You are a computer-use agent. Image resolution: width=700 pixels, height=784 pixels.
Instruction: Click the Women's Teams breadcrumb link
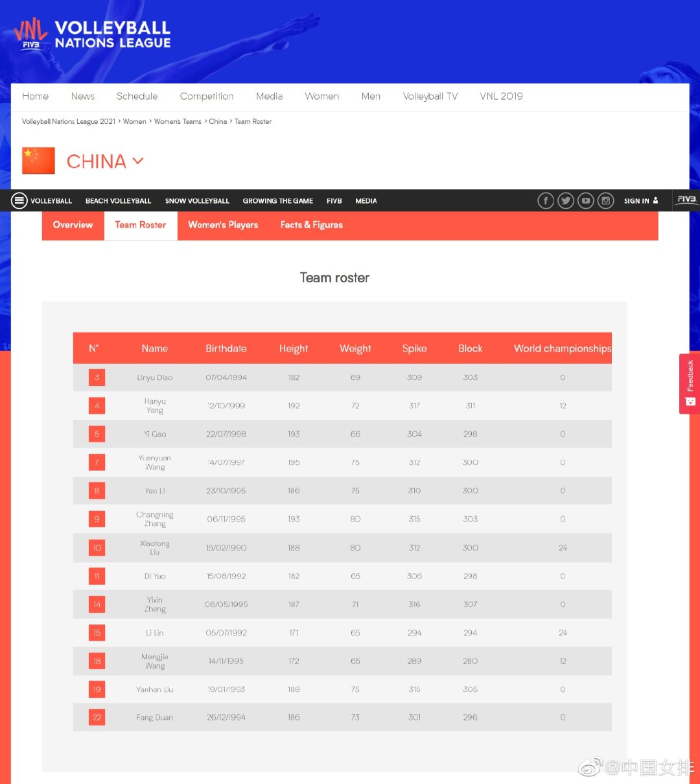178,121
